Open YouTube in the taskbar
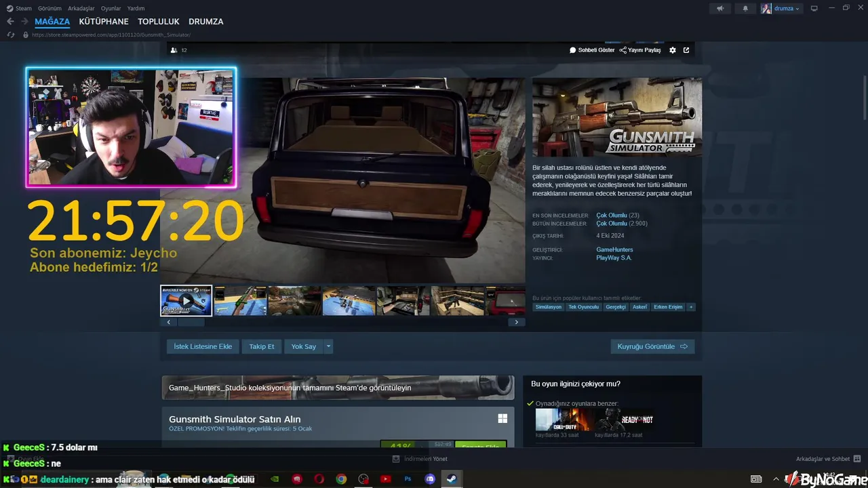The width and height of the screenshot is (868, 488). (385, 479)
